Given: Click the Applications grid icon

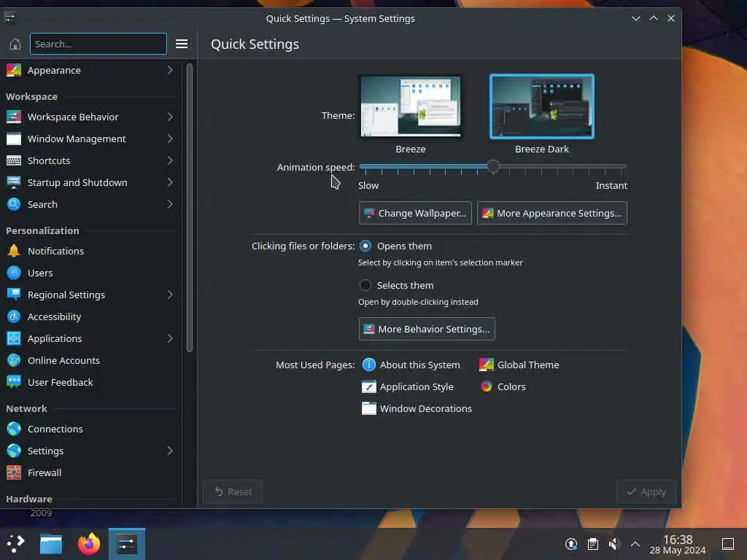Looking at the screenshot, I should (14, 338).
